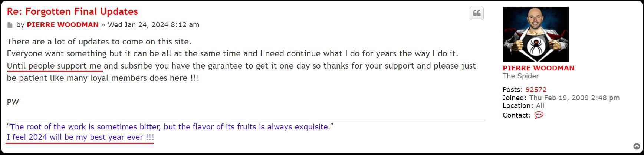
Task: Open the "Re: Forgotten Final Updates" title link
Action: click(72, 11)
